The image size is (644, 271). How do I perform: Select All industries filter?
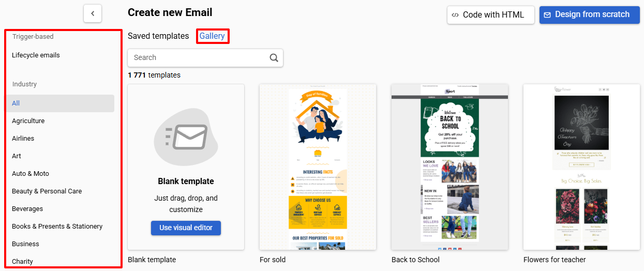point(60,103)
